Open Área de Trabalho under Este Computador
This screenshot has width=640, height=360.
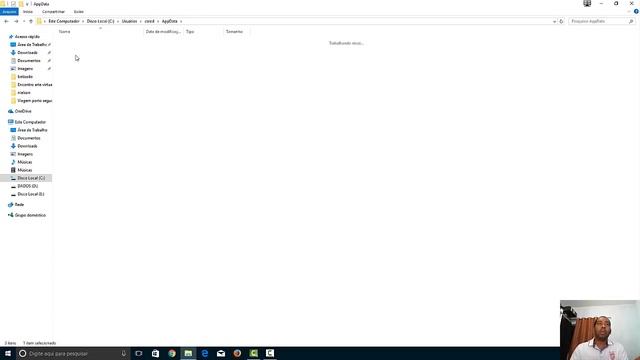(32, 130)
